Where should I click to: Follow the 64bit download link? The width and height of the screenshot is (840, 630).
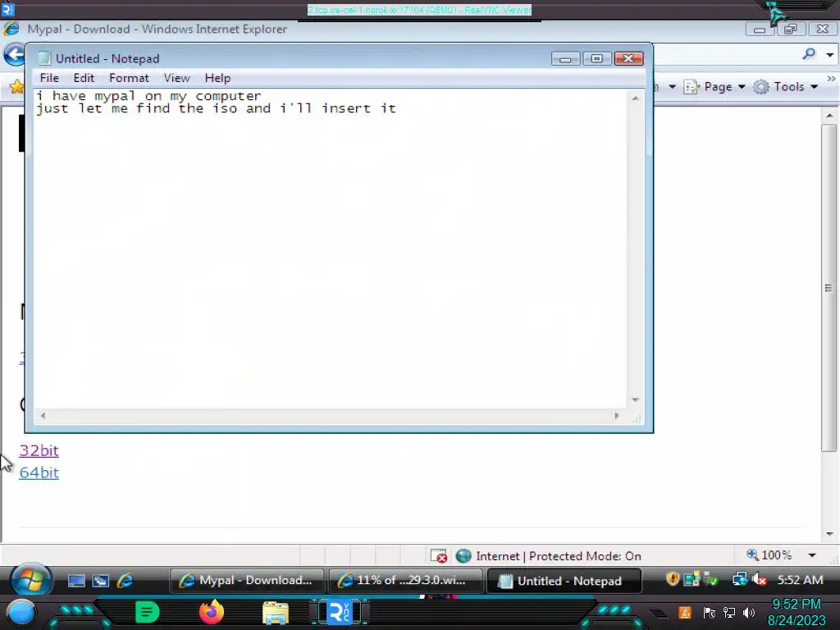coord(39,472)
